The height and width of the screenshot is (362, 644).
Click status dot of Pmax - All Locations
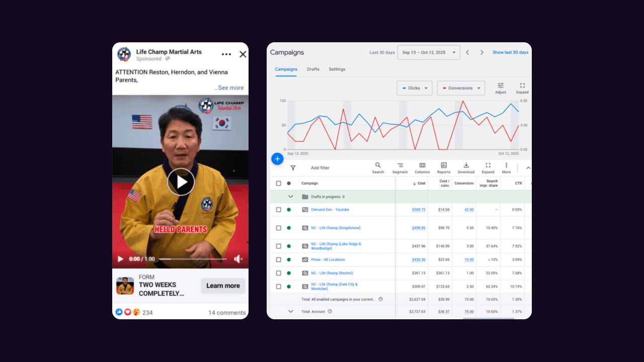289,260
